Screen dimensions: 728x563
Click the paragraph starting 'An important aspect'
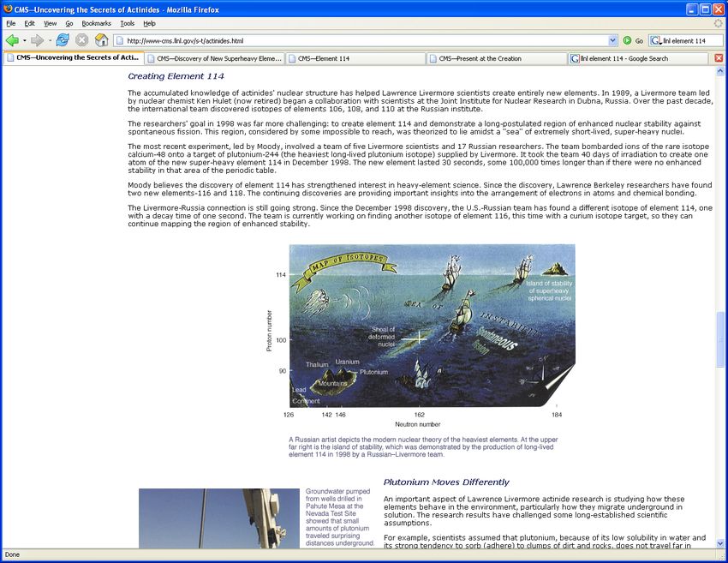534,511
